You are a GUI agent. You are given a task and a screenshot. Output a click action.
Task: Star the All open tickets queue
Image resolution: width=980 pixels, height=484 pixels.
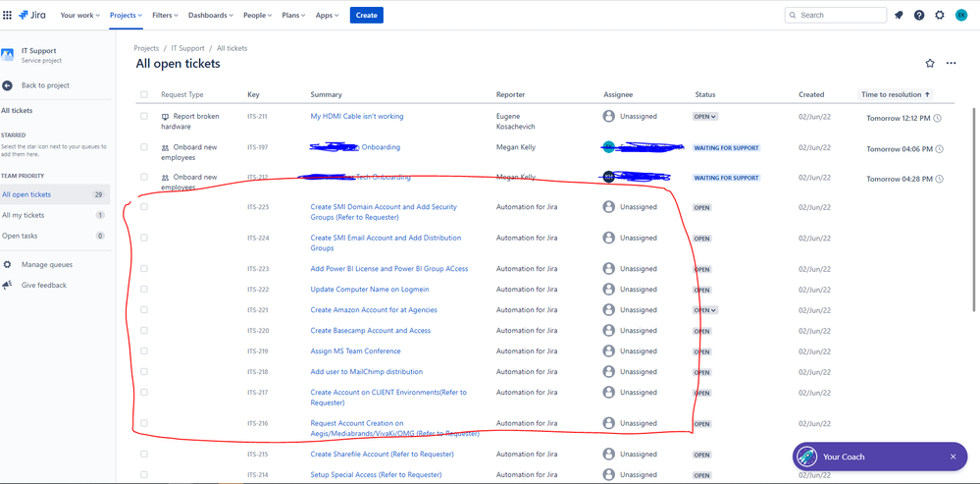coord(930,63)
